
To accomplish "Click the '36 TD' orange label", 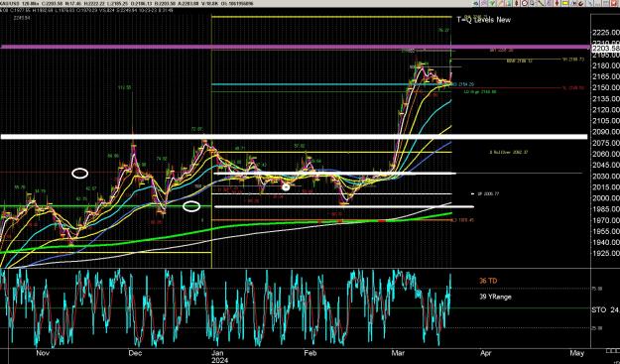I will coord(488,281).
